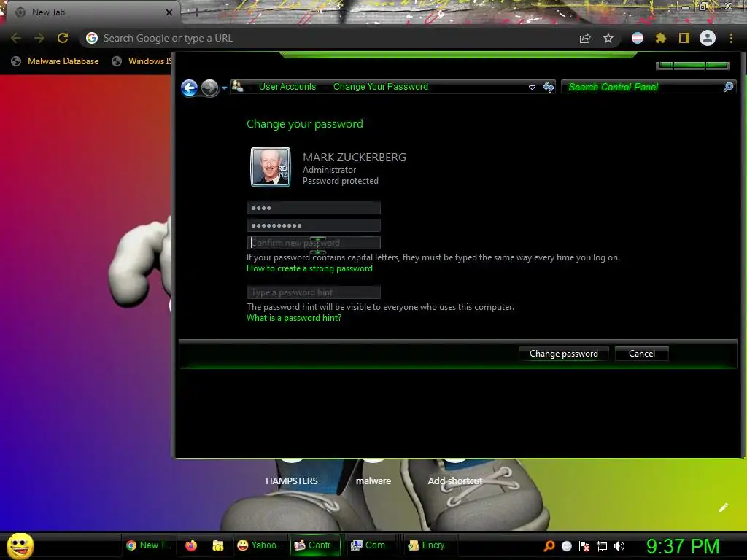Click the Type a password hint field

pyautogui.click(x=314, y=292)
